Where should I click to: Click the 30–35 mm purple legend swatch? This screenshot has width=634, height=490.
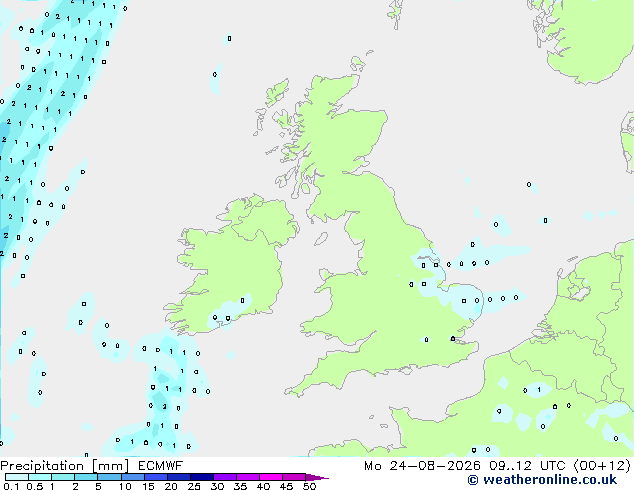point(224,477)
